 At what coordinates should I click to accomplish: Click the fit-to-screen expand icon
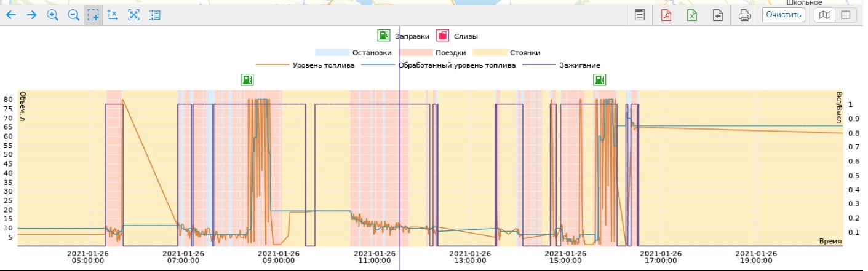[133, 15]
